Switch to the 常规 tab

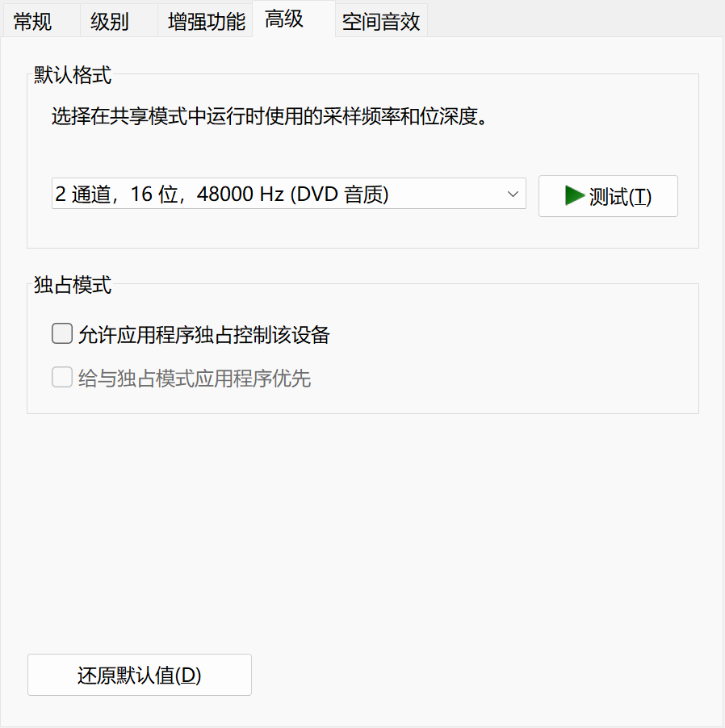(x=32, y=22)
